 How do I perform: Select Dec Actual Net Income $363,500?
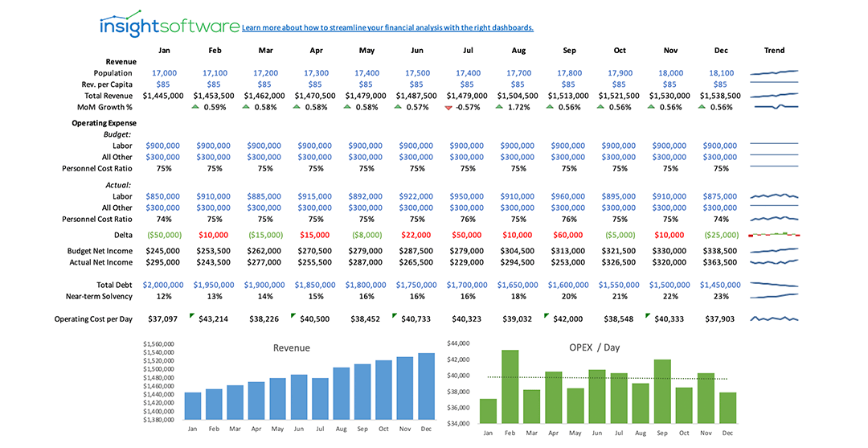(x=720, y=262)
